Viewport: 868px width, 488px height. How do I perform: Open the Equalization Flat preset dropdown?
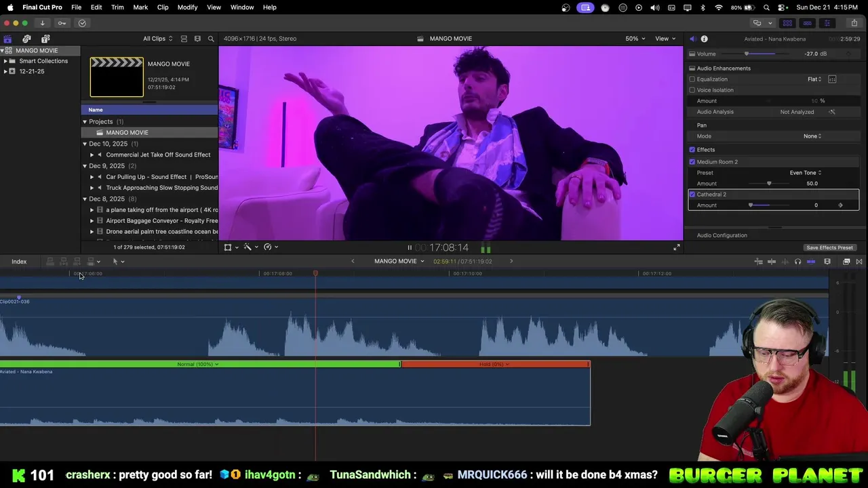pos(814,79)
